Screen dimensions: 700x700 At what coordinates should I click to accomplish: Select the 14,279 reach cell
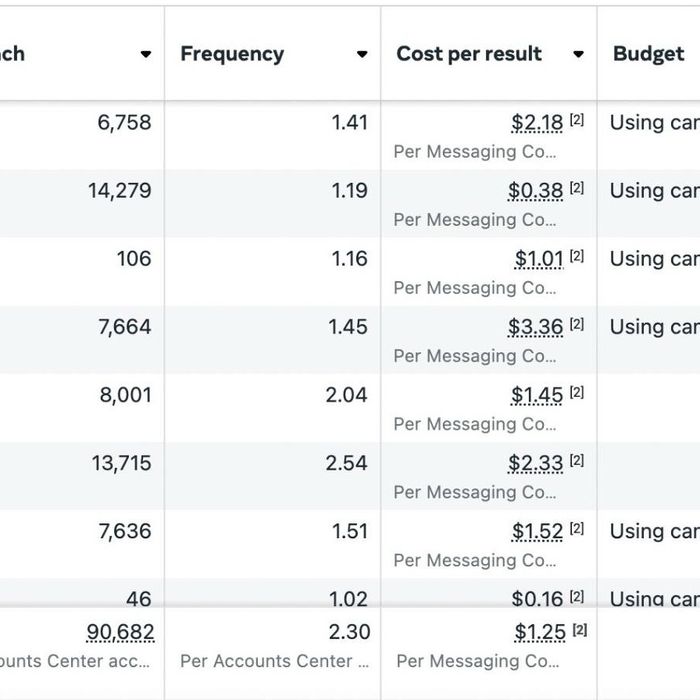pos(119,191)
